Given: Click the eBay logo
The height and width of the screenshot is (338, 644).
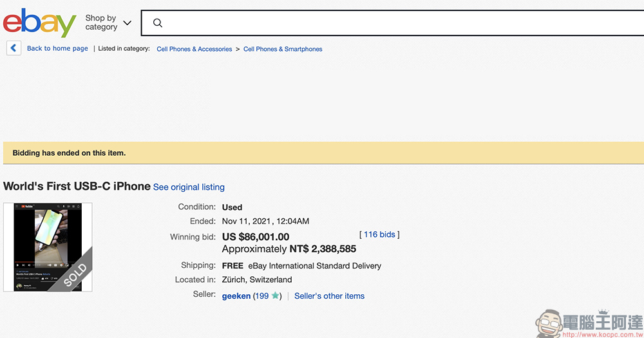Looking at the screenshot, I should [x=40, y=23].
